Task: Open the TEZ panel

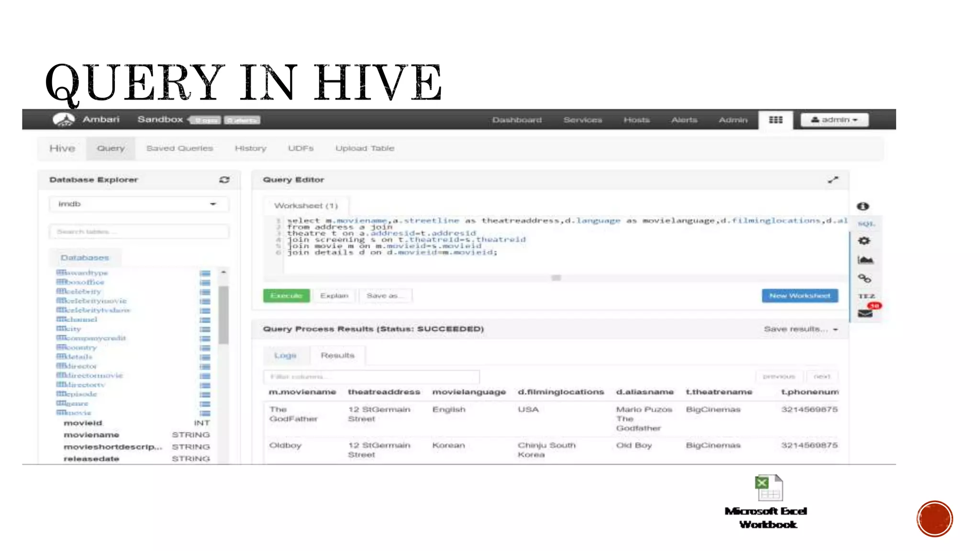Action: tap(866, 296)
